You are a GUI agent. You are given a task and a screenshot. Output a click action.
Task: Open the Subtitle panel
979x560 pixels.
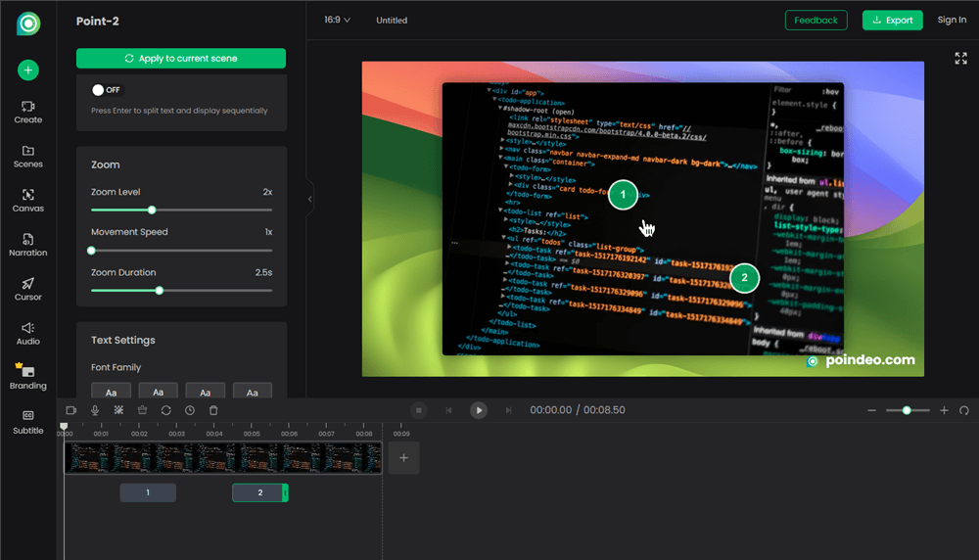pyautogui.click(x=27, y=422)
